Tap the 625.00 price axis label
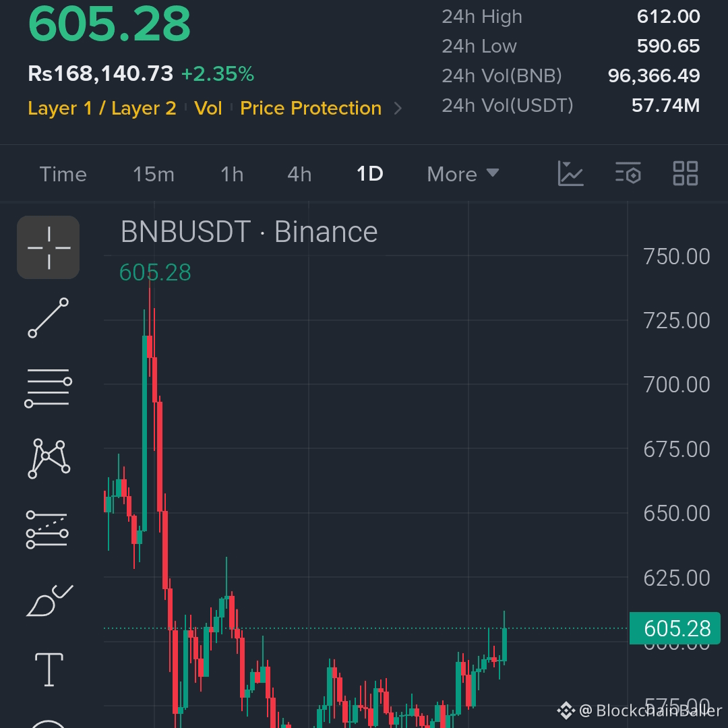728x728 pixels. click(677, 578)
